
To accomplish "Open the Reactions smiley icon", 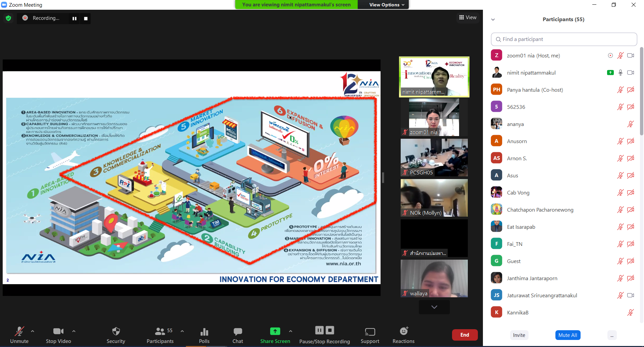I will pyautogui.click(x=404, y=331).
